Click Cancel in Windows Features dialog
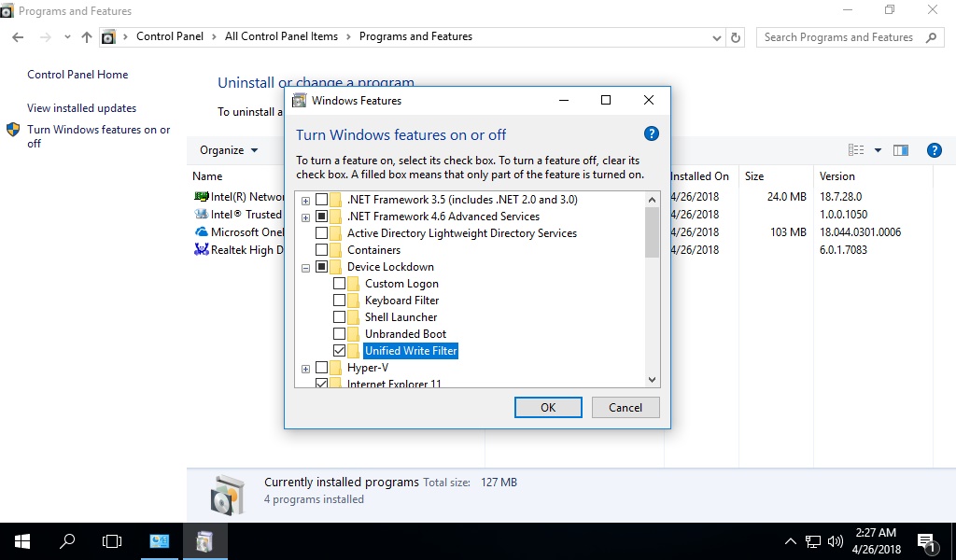The width and height of the screenshot is (956, 560). coord(626,408)
